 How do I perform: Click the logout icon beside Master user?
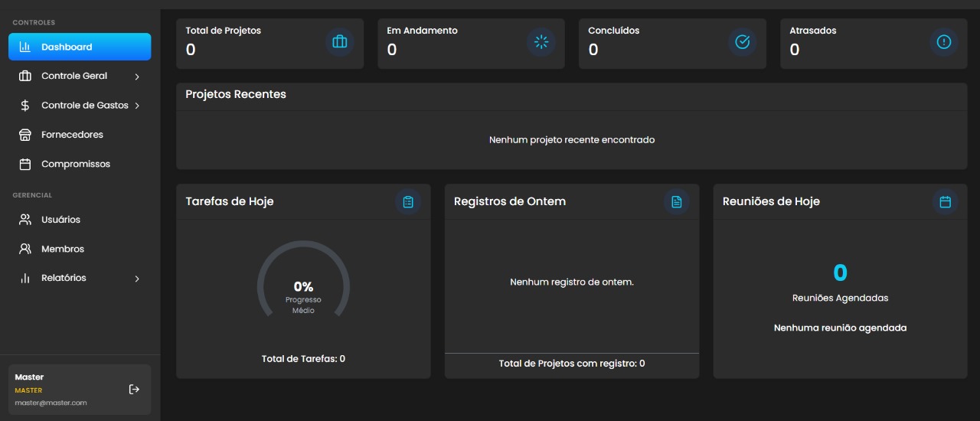[134, 390]
